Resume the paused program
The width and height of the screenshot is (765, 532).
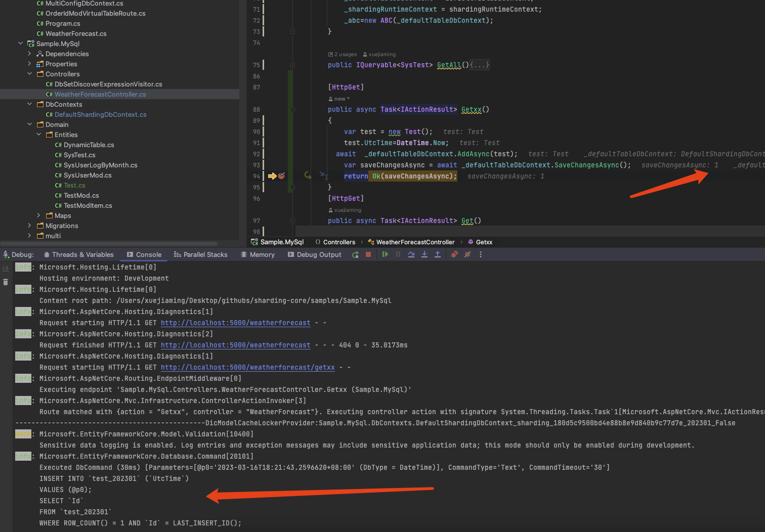click(385, 254)
